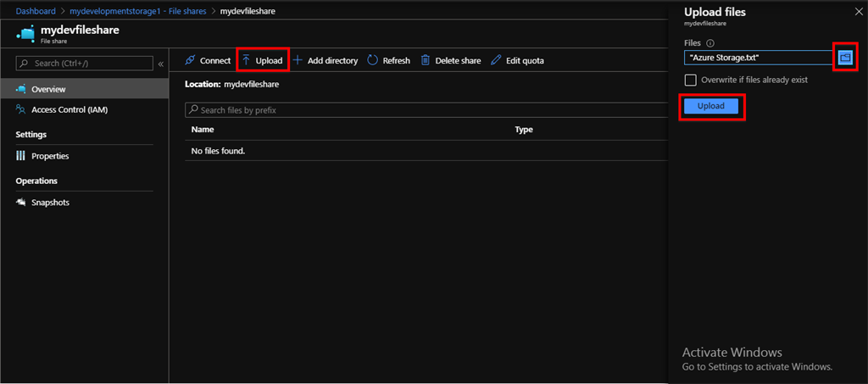Click the Refresh toolbar label
This screenshot has height=384, width=868.
coord(397,61)
